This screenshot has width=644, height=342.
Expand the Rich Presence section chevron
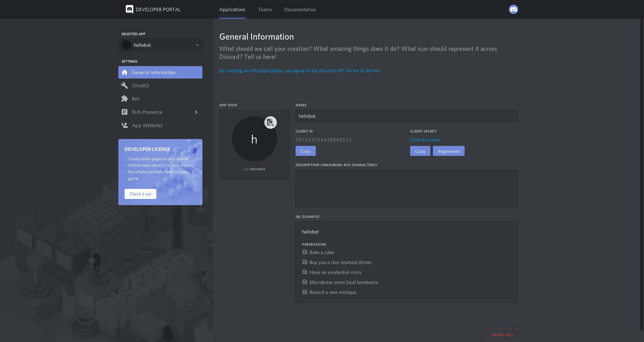(196, 112)
